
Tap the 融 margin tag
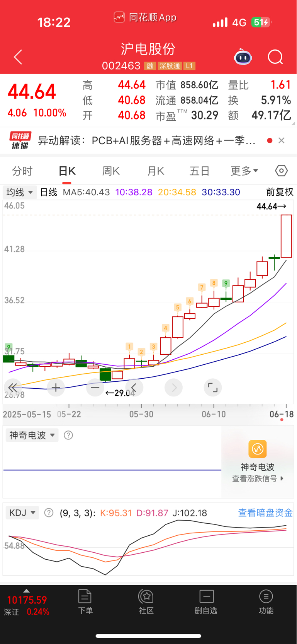coord(150,66)
